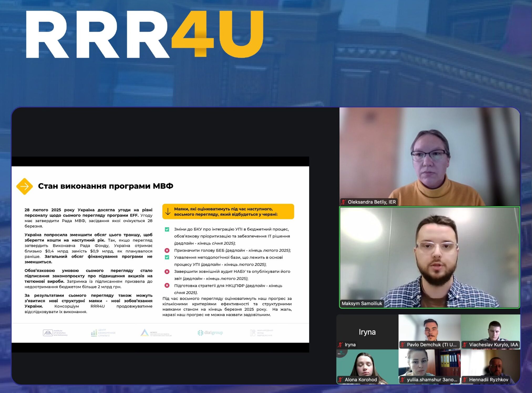
Task: Click muted mic icon beside Alona Korohod
Action: pos(340,380)
